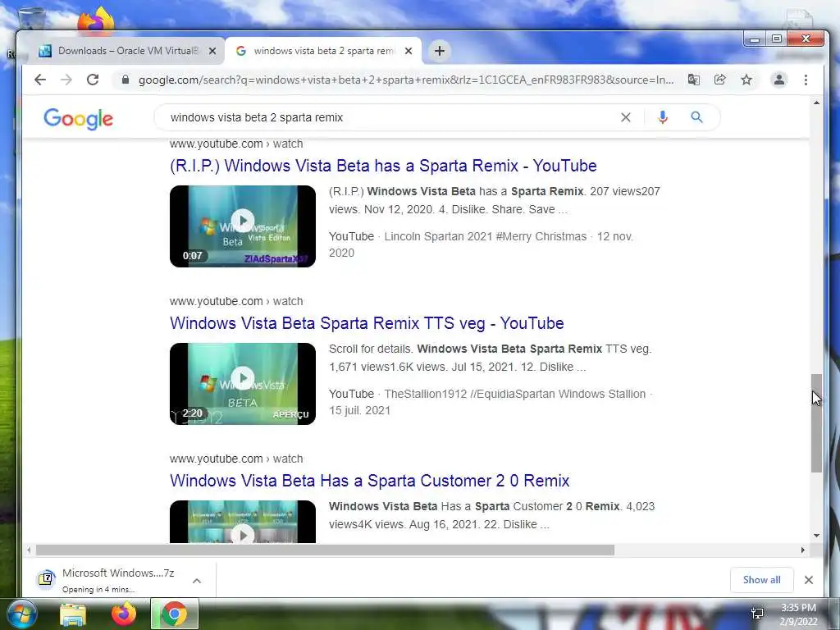Reload the Google search page
This screenshot has height=630, width=840.
click(x=93, y=80)
